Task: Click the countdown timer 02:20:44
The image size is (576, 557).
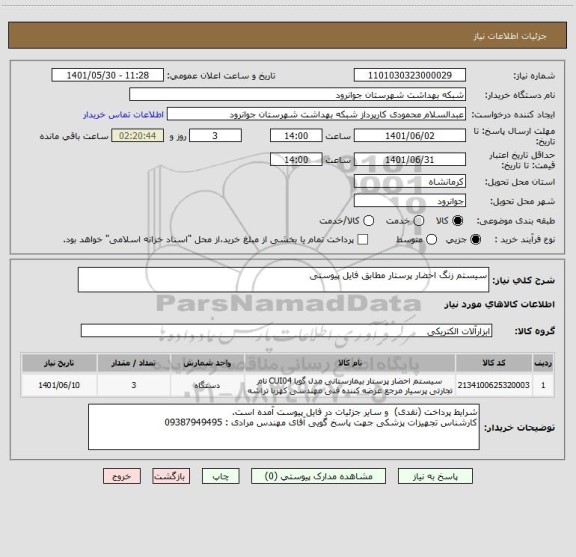Action: pos(138,136)
